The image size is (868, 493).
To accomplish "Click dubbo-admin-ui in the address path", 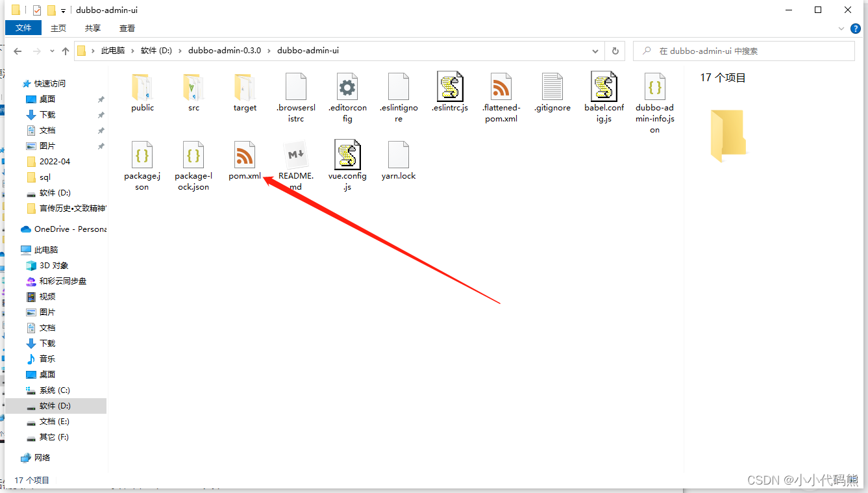I will click(308, 51).
